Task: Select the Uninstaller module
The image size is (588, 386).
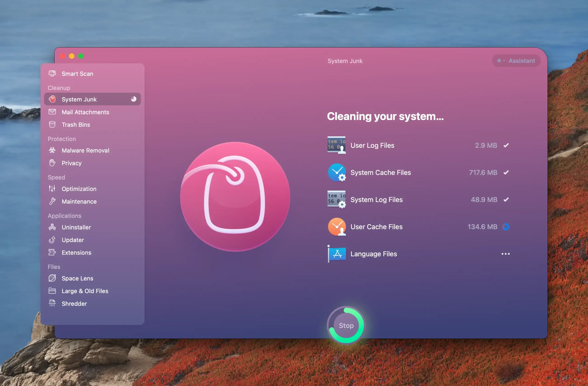Action: (x=92, y=227)
